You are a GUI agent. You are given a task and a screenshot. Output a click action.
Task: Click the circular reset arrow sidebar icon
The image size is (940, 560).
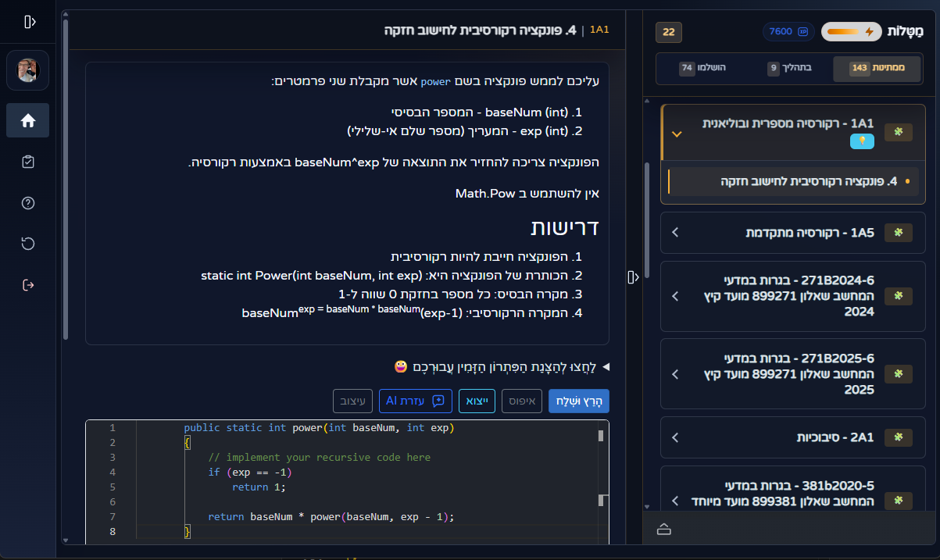click(28, 244)
